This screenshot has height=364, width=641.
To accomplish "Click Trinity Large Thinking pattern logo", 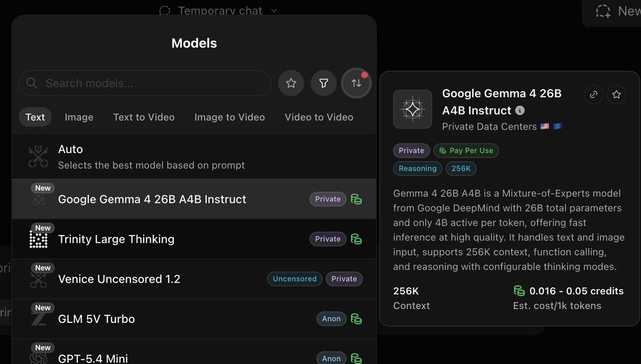I will 38,239.
